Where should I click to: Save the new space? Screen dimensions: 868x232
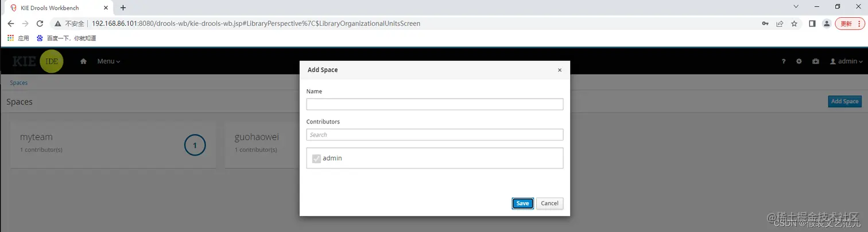[522, 203]
